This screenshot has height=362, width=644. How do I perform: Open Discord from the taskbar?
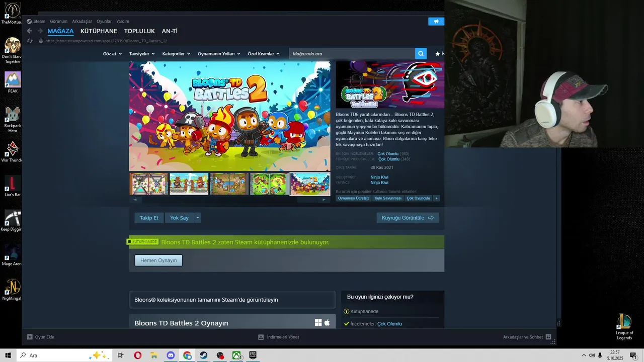(x=171, y=355)
